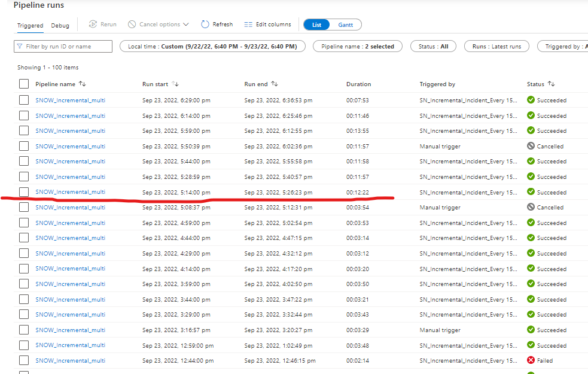588x374 pixels.
Task: Sort by Pipeline name arrows icon
Action: pyautogui.click(x=83, y=84)
